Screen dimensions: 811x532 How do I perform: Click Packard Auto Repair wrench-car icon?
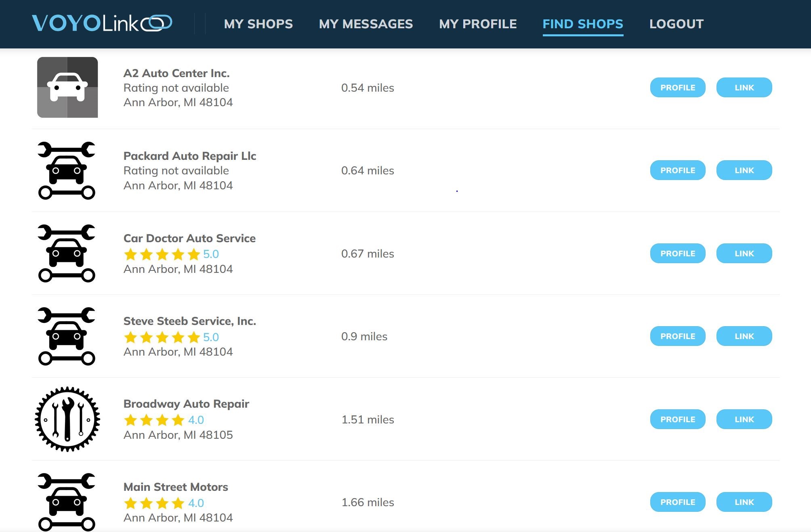coord(67,170)
